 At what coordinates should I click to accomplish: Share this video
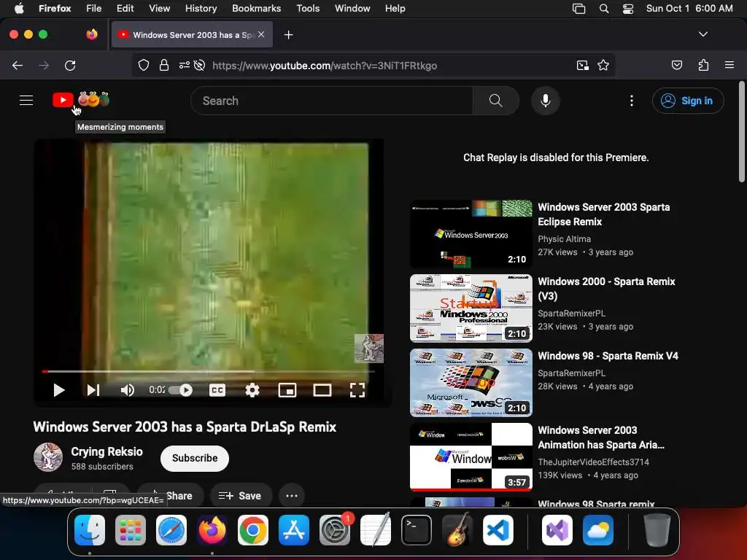[171, 496]
